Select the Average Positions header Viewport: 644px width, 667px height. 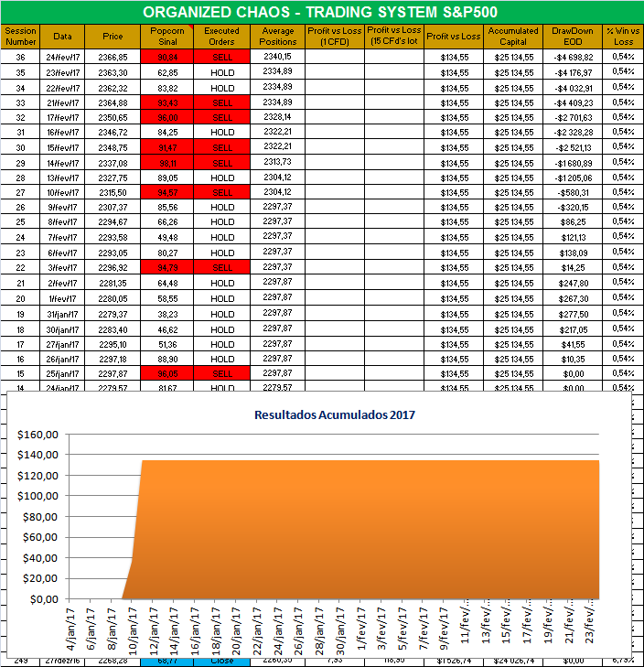[278, 37]
